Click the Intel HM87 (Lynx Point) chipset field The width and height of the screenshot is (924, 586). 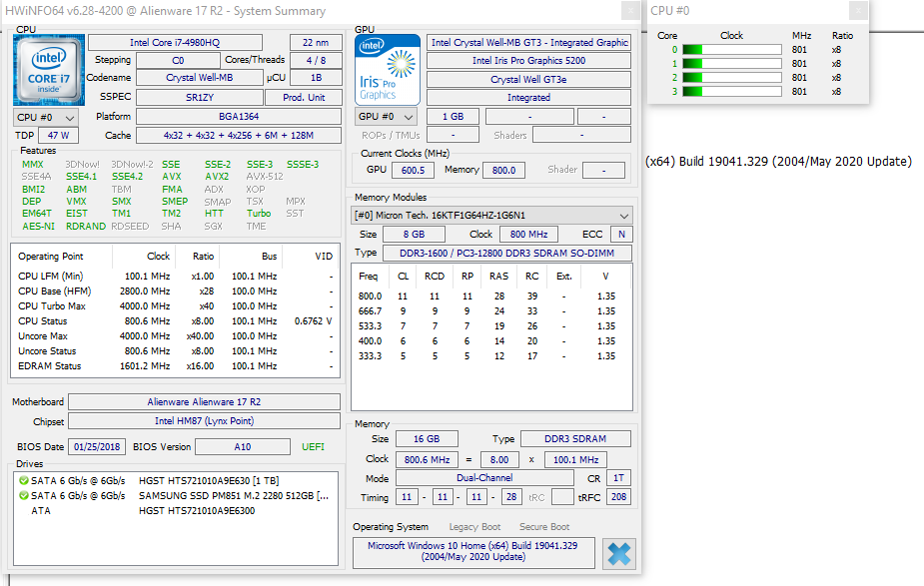click(204, 421)
